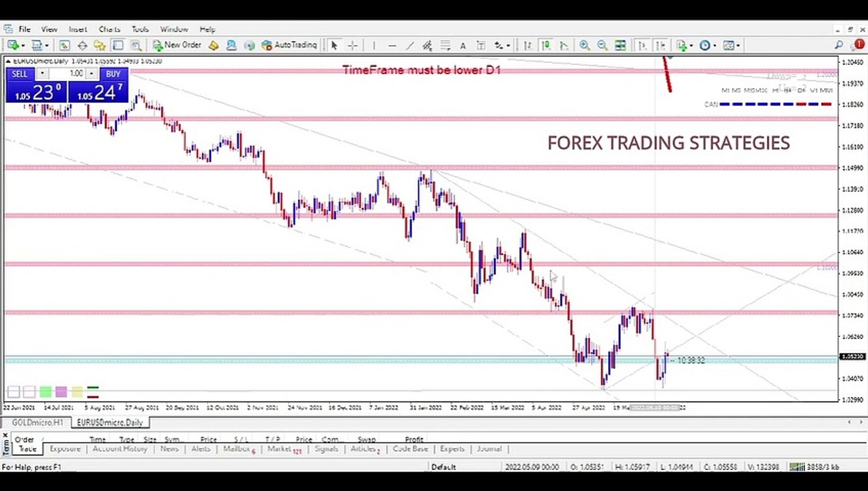Open the Exposure terminal tab
Screen dimensions: 868x491
[x=65, y=449]
